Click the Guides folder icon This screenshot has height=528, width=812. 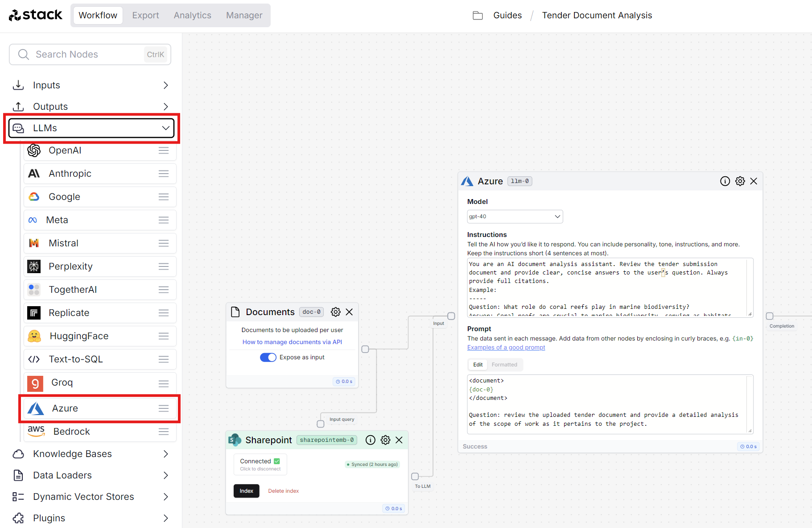(478, 16)
